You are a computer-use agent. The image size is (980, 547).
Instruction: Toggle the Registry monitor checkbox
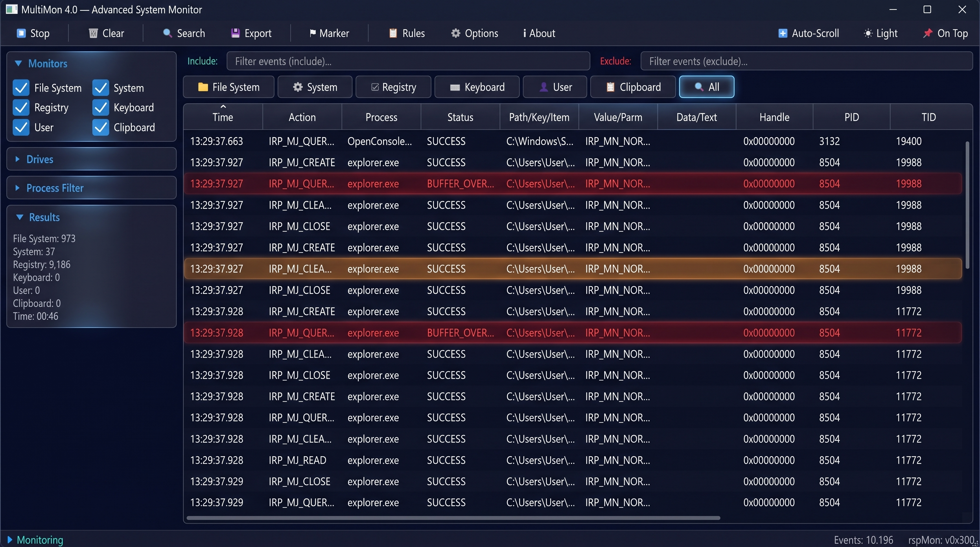click(21, 107)
